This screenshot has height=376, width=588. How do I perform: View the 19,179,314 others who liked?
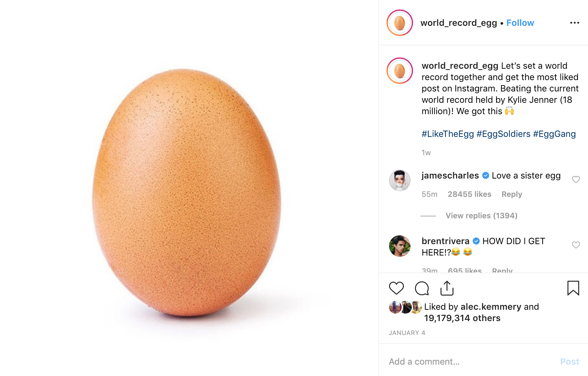(462, 318)
